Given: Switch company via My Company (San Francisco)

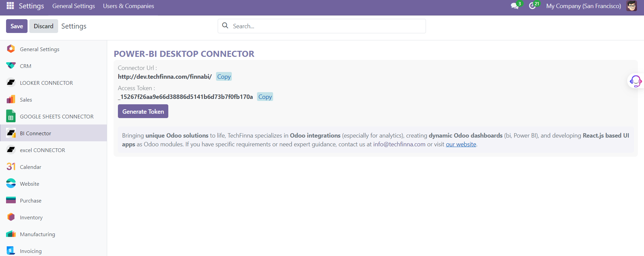Looking at the screenshot, I should pos(584,6).
